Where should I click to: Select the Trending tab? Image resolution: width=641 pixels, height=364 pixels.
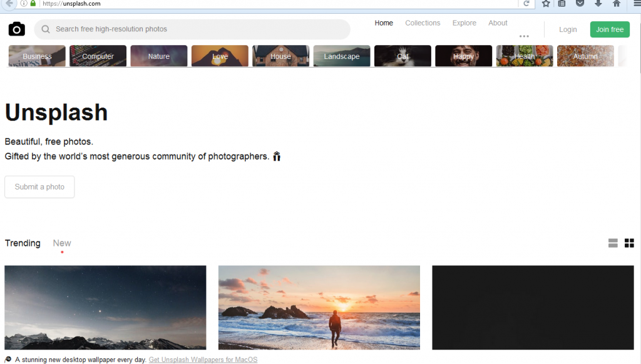click(x=23, y=243)
